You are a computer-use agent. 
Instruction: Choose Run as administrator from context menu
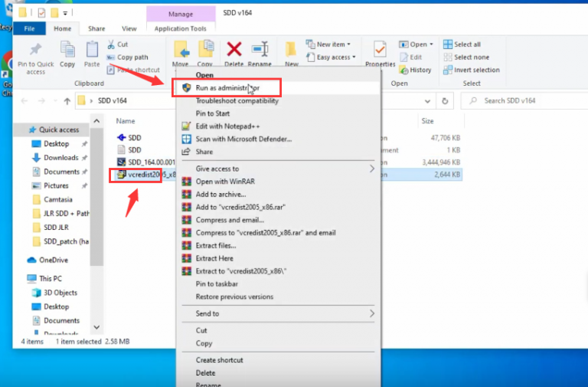tap(227, 88)
